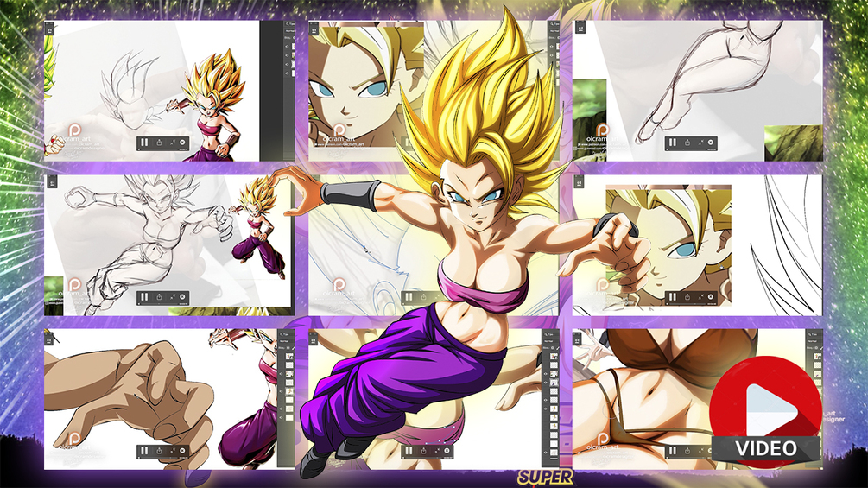The height and width of the screenshot is (488, 868).
Task: Share icon in the full-body sketch panel
Action: [159, 297]
